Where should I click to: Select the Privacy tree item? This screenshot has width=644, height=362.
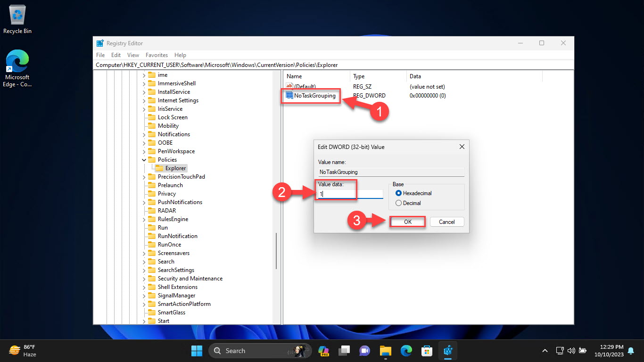tap(167, 194)
